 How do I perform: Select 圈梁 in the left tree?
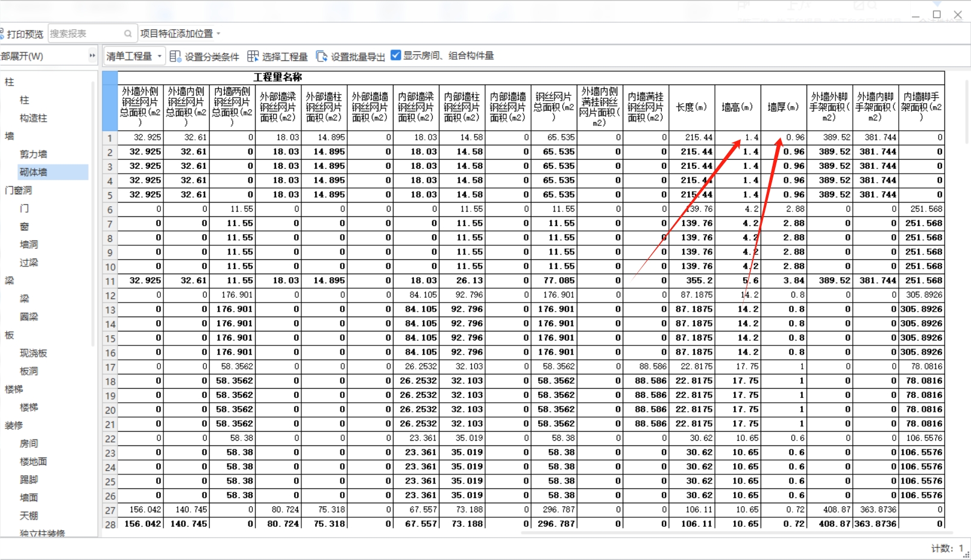coord(29,317)
